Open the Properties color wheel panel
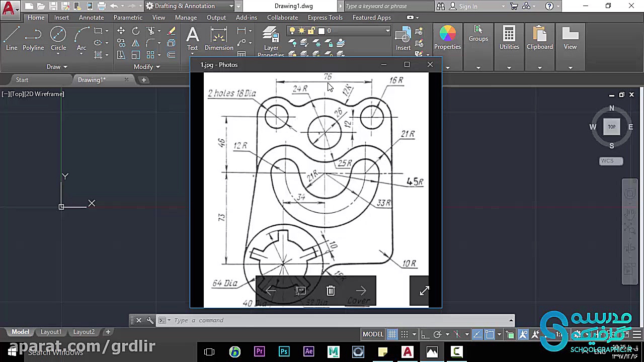644x362 pixels. 447,38
